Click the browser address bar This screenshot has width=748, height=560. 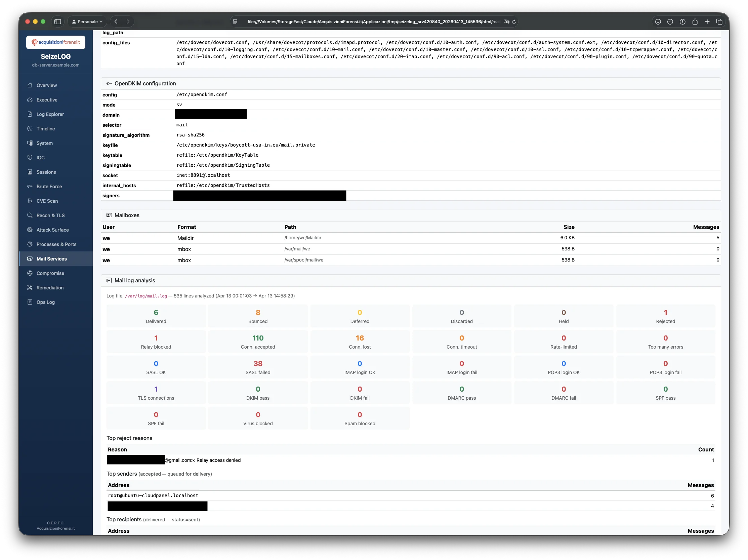372,21
